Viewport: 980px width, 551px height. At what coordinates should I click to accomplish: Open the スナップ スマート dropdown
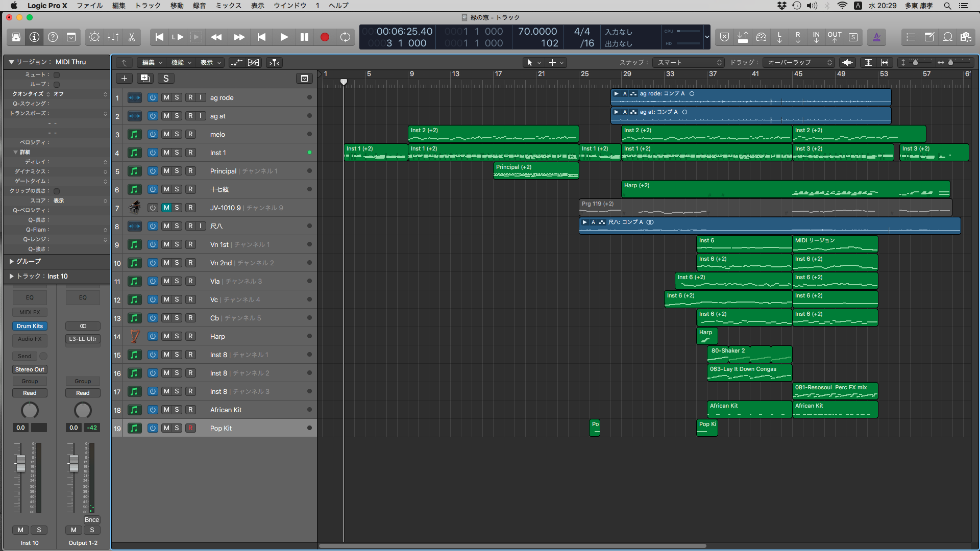688,62
